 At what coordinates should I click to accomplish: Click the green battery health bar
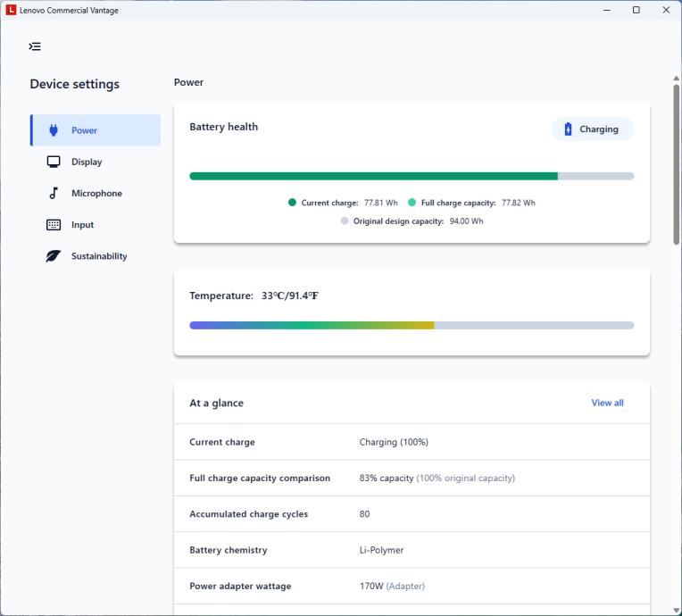(373, 177)
